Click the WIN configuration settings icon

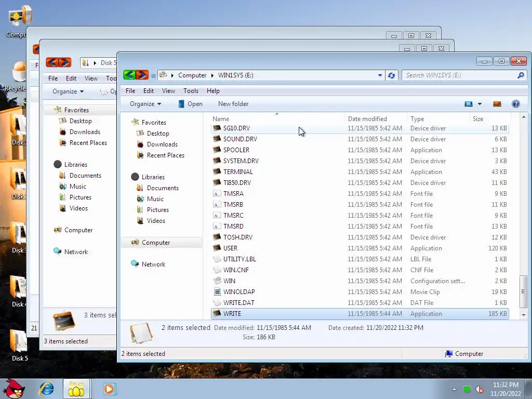point(217,281)
